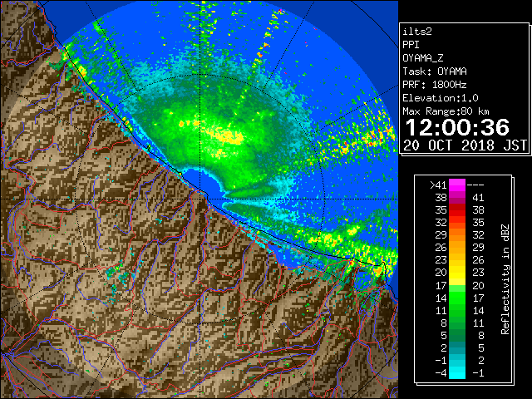Click the 'OYAMA_Z' product label

pyautogui.click(x=423, y=58)
